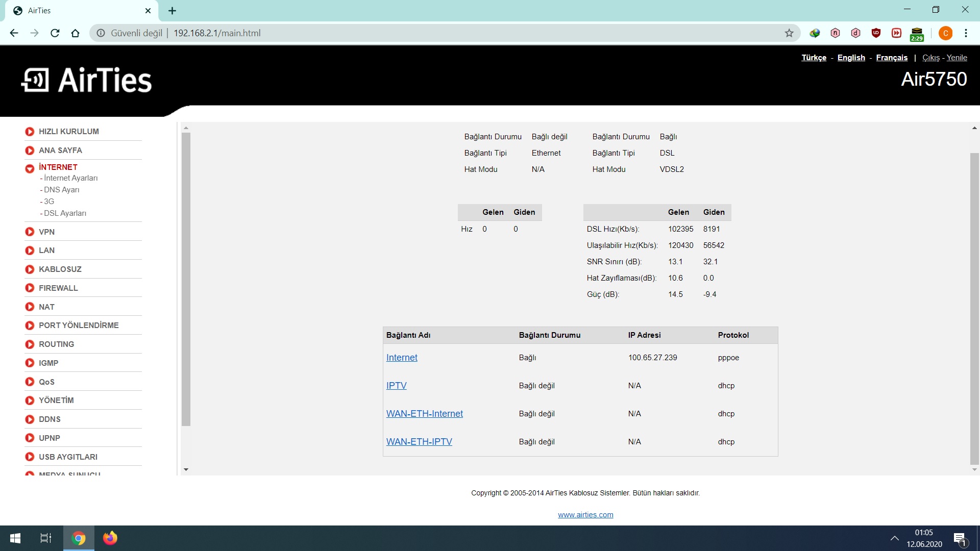
Task: Click the sidebar scroll down arrow
Action: pyautogui.click(x=186, y=469)
